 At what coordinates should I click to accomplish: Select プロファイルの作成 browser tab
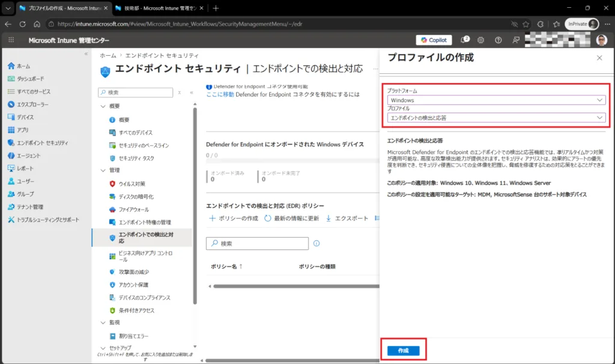click(62, 8)
